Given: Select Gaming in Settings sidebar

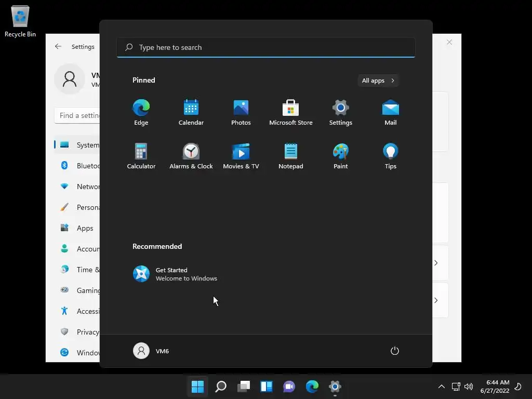Looking at the screenshot, I should click(x=77, y=290).
